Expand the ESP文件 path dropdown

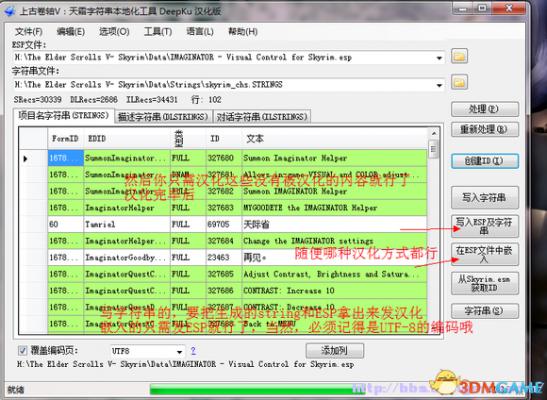coord(439,58)
